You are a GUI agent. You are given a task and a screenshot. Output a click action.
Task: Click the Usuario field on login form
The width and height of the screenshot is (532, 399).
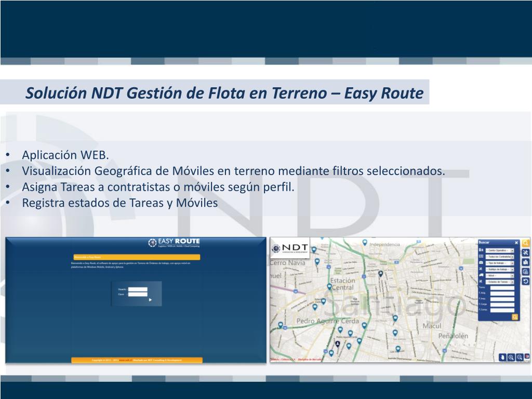(x=138, y=289)
